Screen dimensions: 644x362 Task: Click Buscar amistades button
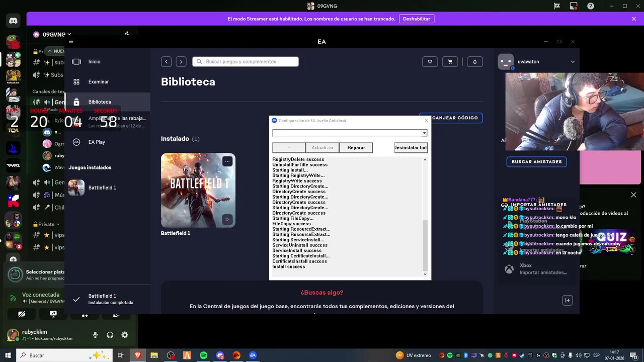coord(537,161)
